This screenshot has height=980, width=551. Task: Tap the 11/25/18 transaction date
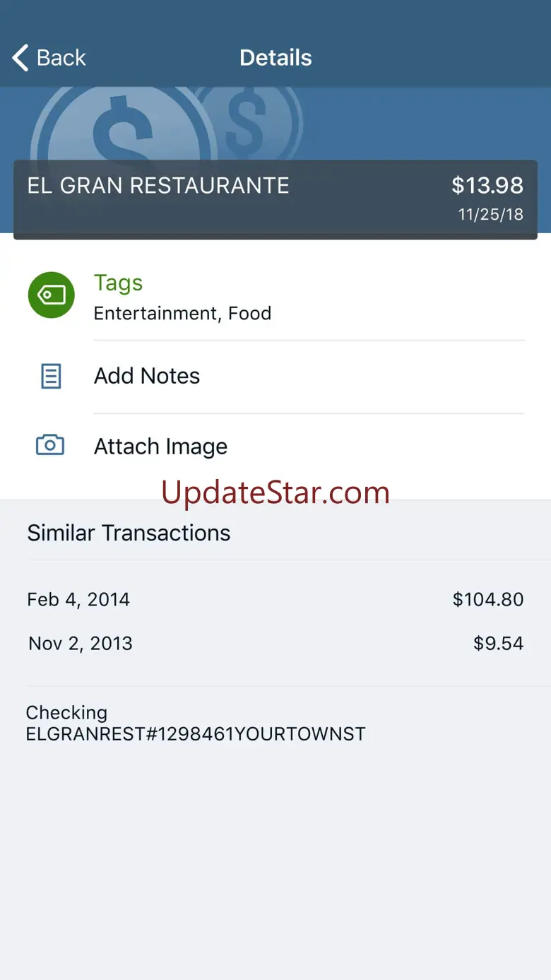click(x=491, y=215)
